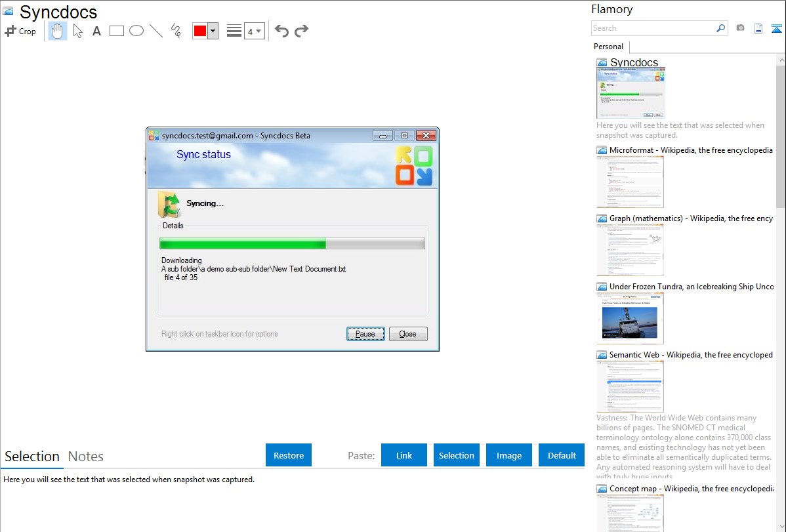Click the green sync progress bar
This screenshot has height=532, width=786.
point(292,243)
